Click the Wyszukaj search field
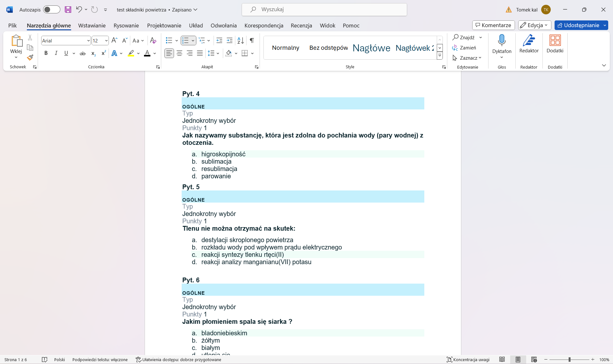Image resolution: width=613 pixels, height=364 pixels. [324, 10]
